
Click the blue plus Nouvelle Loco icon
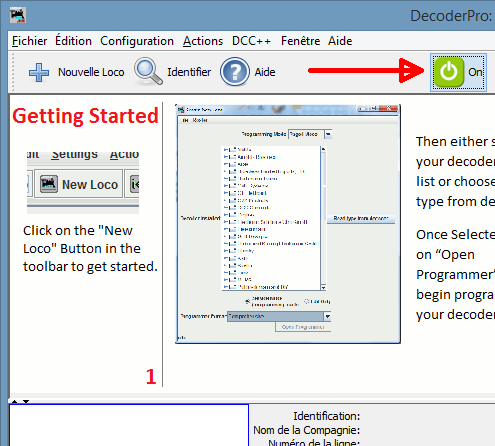pyautogui.click(x=39, y=72)
